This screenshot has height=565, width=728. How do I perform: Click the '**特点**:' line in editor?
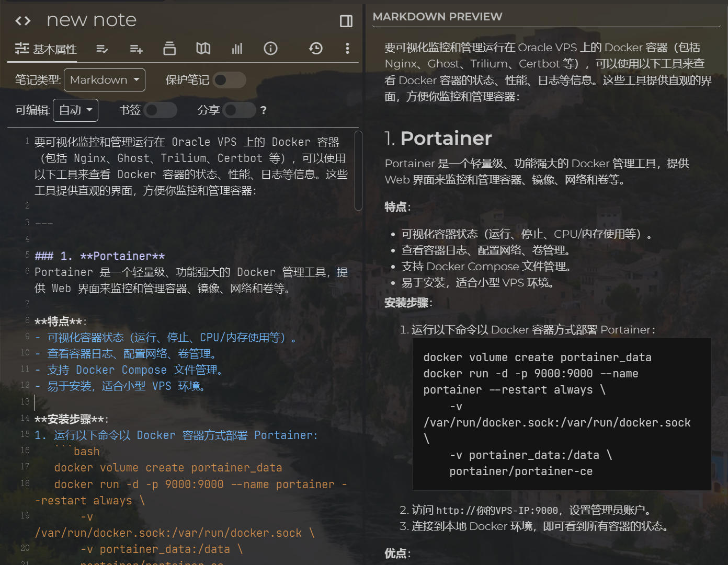61,321
